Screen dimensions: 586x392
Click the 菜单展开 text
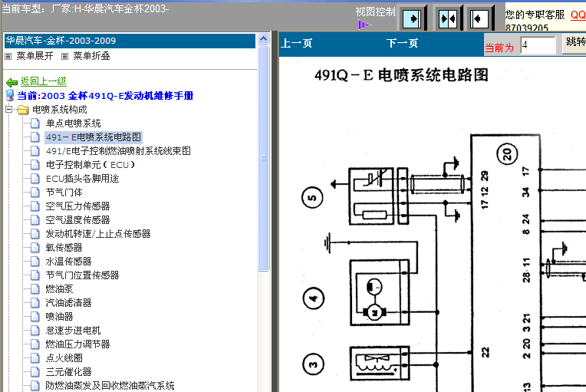point(35,56)
